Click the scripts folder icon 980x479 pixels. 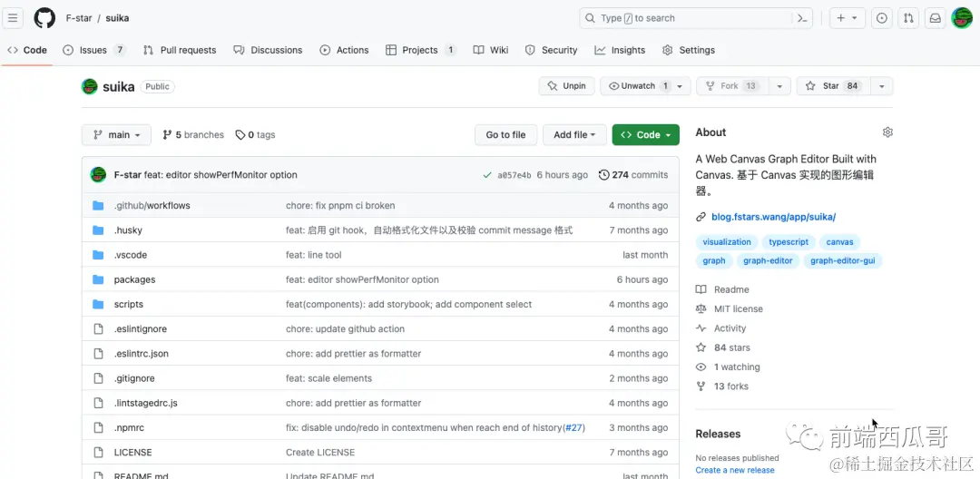point(98,304)
